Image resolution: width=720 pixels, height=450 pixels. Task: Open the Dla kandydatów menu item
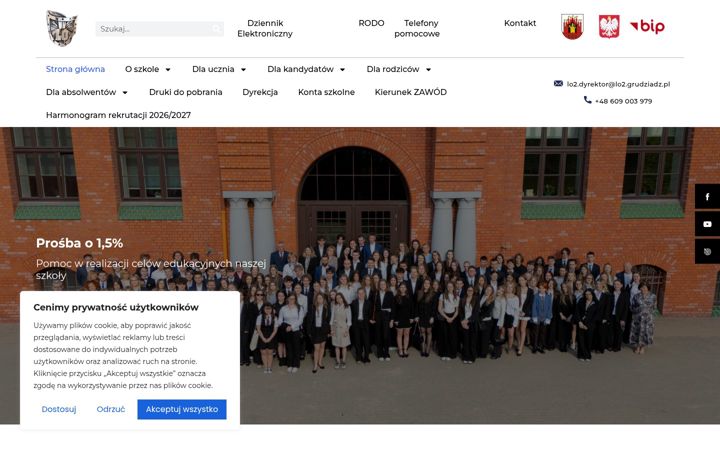tap(300, 69)
